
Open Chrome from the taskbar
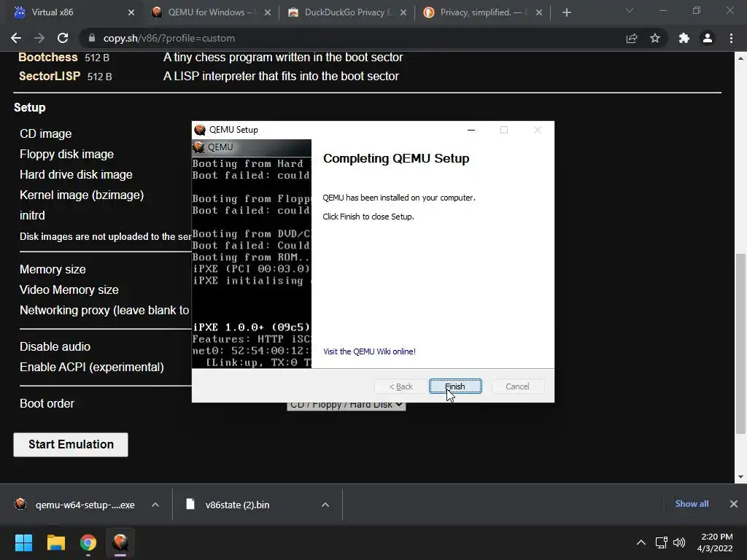coord(88,542)
